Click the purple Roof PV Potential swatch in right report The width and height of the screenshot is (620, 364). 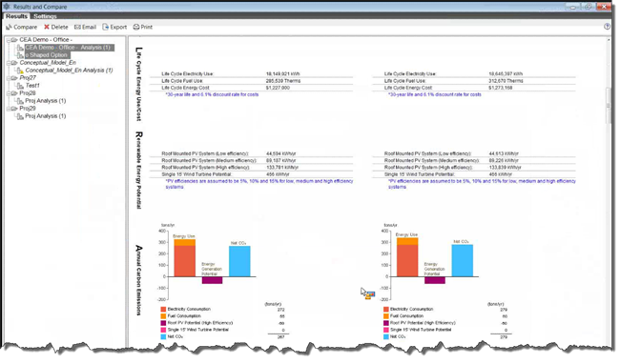(386, 323)
